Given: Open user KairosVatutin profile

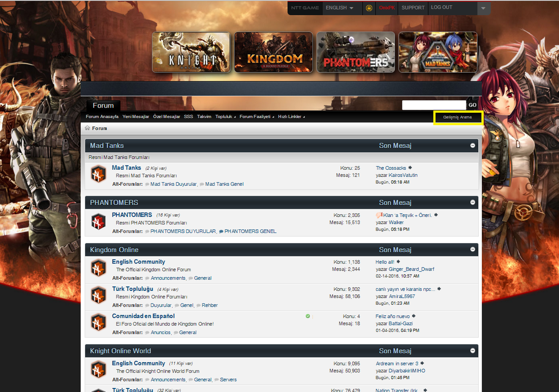Looking at the screenshot, I should click(403, 175).
